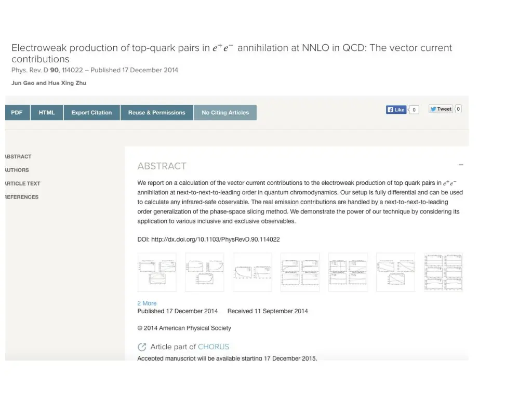532x399 pixels.
Task: Click the Twitter Tweet icon button
Action: (x=441, y=109)
